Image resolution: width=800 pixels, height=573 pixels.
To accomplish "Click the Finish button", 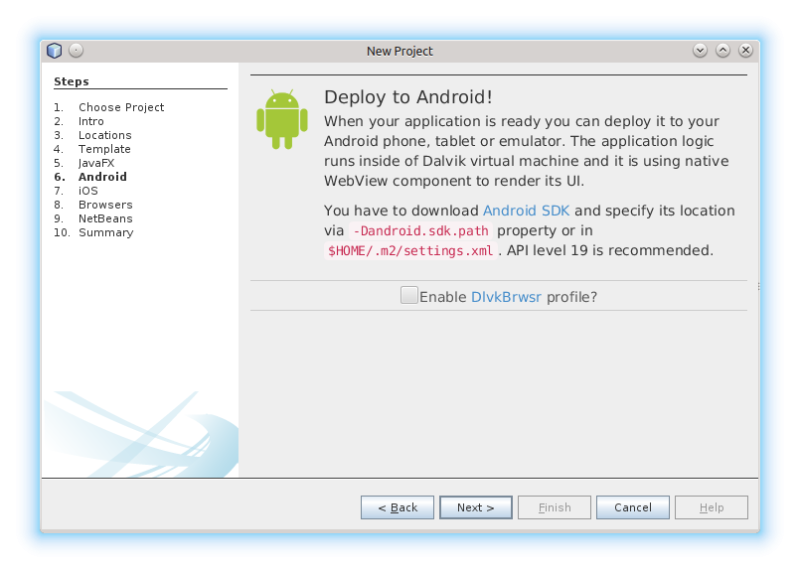I will [x=555, y=508].
